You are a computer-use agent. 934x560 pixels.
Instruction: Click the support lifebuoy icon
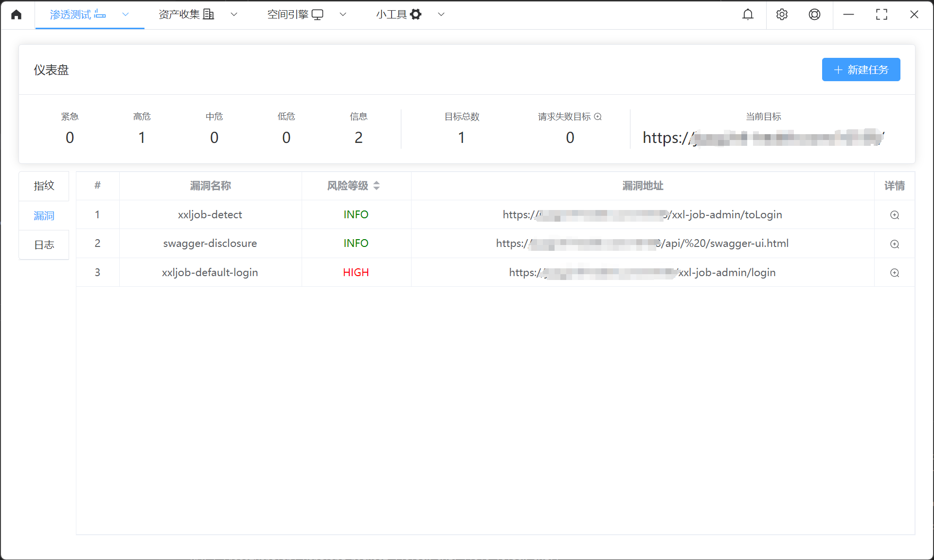point(814,15)
